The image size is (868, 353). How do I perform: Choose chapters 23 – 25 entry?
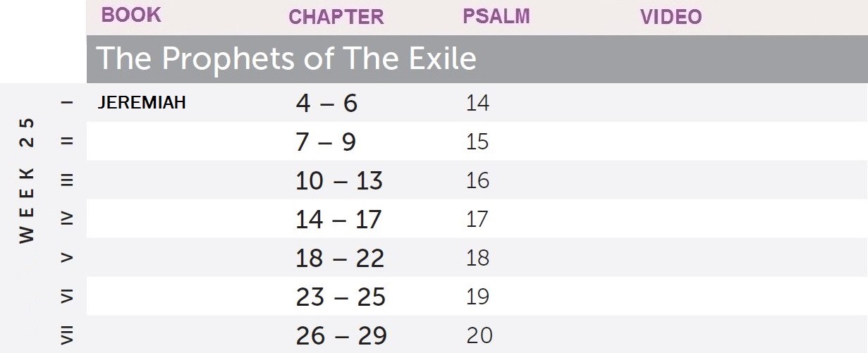[x=341, y=297]
